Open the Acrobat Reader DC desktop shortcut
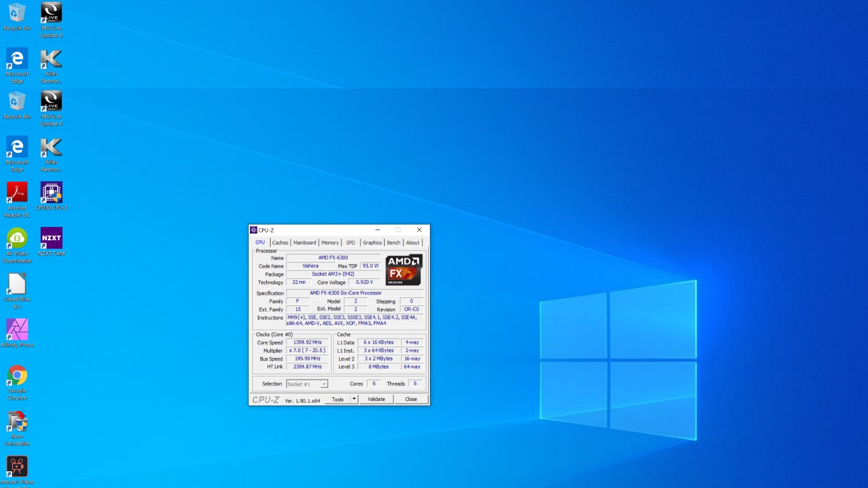Screen dimensions: 868x488 [x=17, y=200]
